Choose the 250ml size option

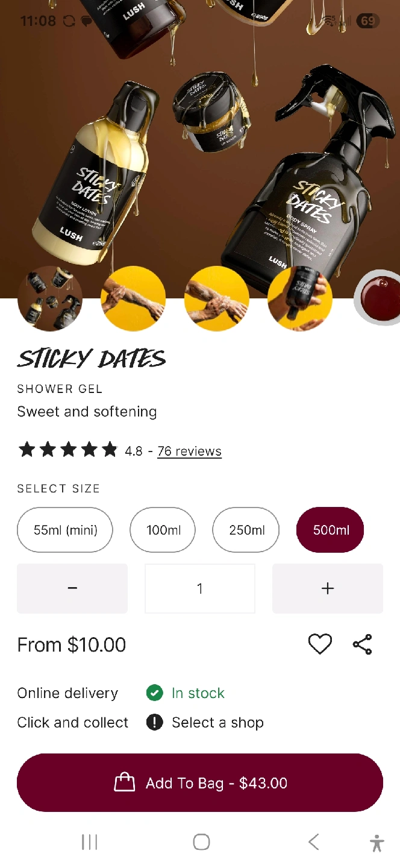pyautogui.click(x=246, y=530)
